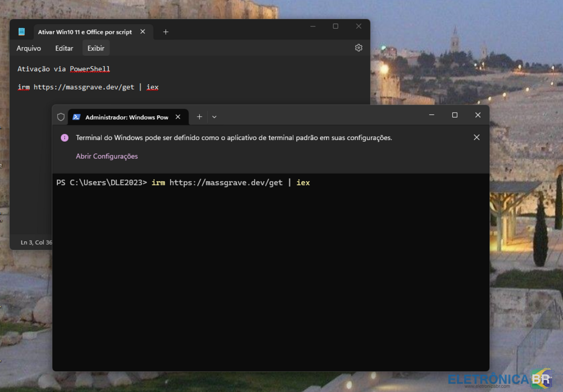Open the Exibir menu
Screen dimensions: 563x392
(96, 48)
